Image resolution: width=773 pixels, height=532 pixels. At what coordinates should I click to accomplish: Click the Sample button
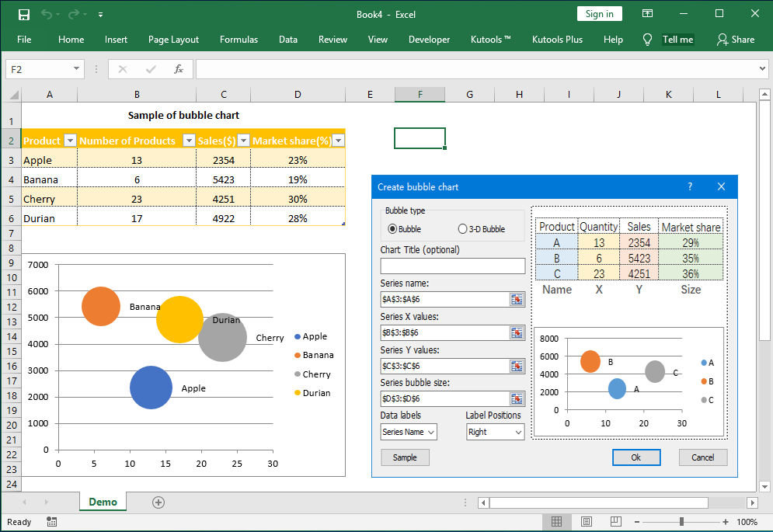tap(405, 457)
